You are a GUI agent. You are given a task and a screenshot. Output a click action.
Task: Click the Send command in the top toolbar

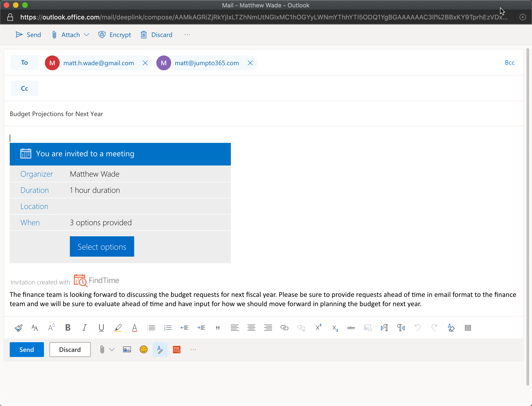tap(28, 35)
